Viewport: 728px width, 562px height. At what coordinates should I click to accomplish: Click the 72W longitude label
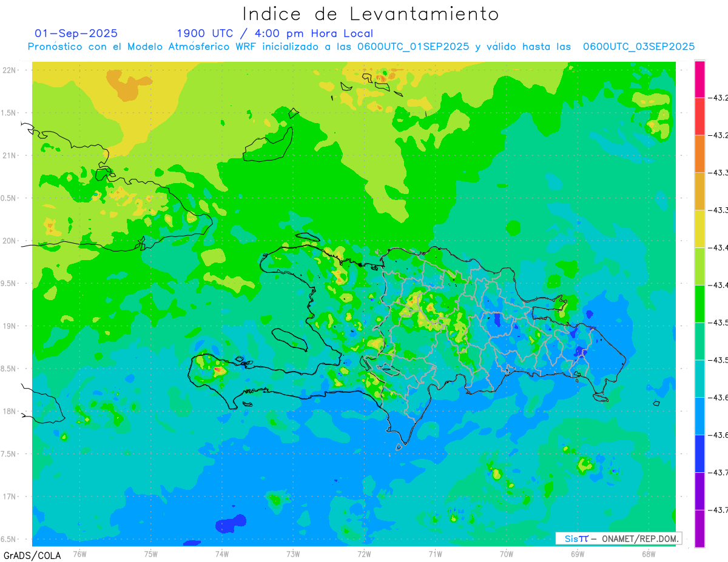point(364,554)
